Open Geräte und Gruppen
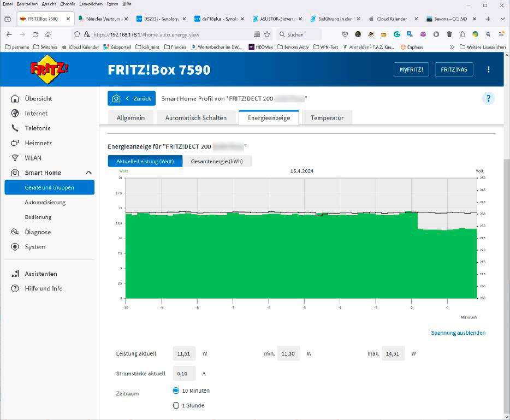 [x=50, y=187]
